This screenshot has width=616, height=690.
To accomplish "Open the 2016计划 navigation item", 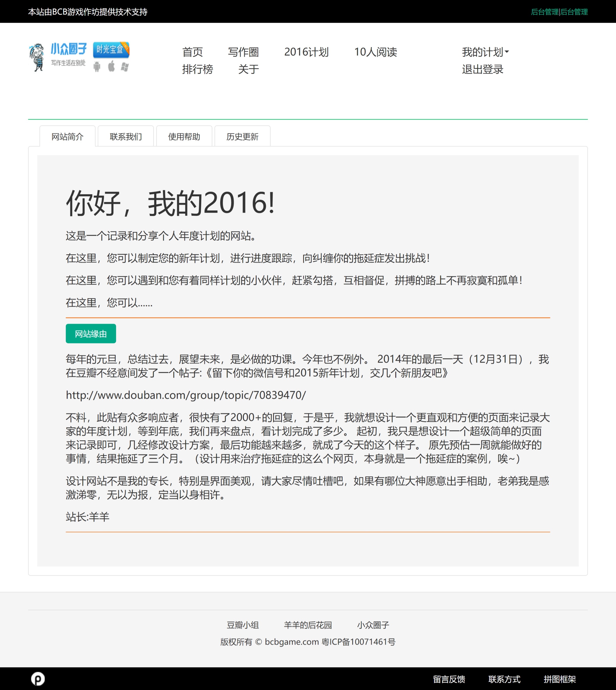I will [306, 52].
